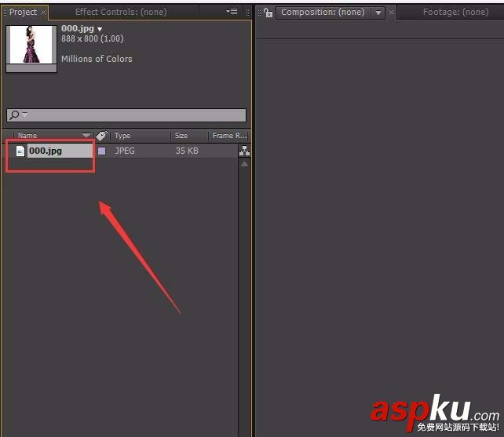Click the 000.jpg file icon
504x437 pixels.
coord(20,151)
